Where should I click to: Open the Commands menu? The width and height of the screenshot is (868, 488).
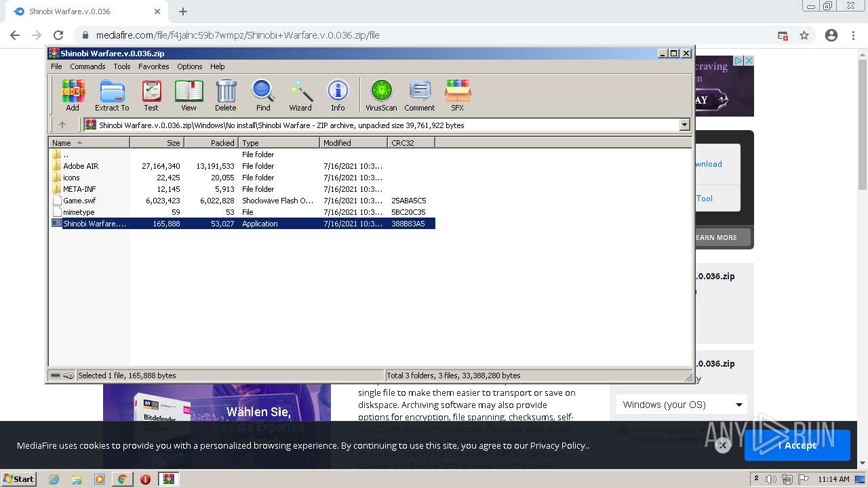87,66
